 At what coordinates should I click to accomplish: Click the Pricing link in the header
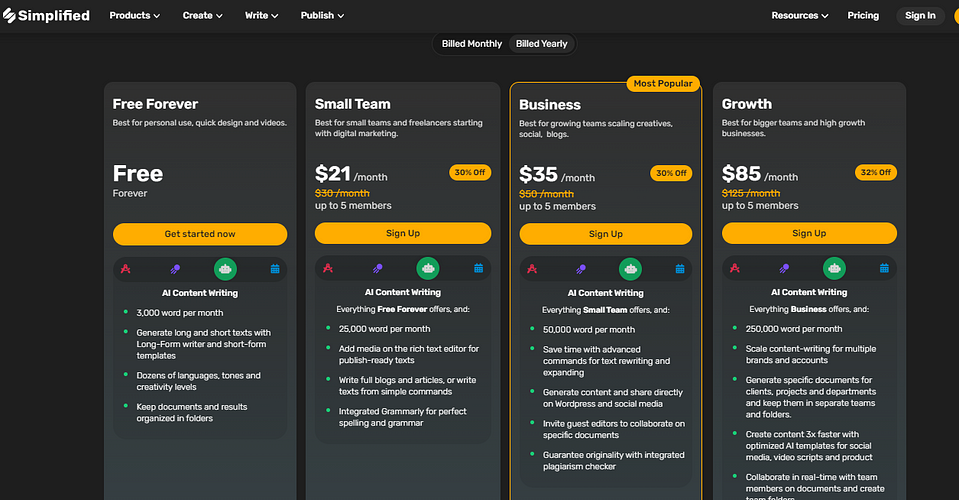pos(863,16)
